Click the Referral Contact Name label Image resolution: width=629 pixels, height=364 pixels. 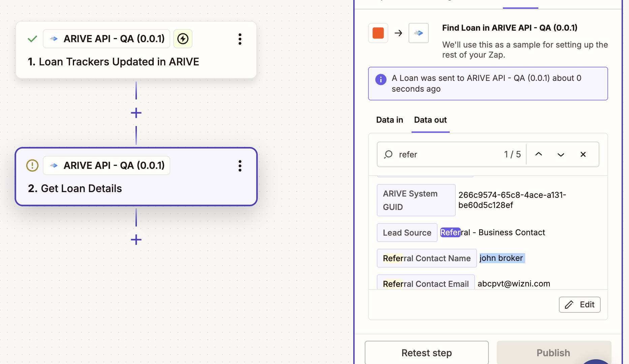[x=427, y=258]
